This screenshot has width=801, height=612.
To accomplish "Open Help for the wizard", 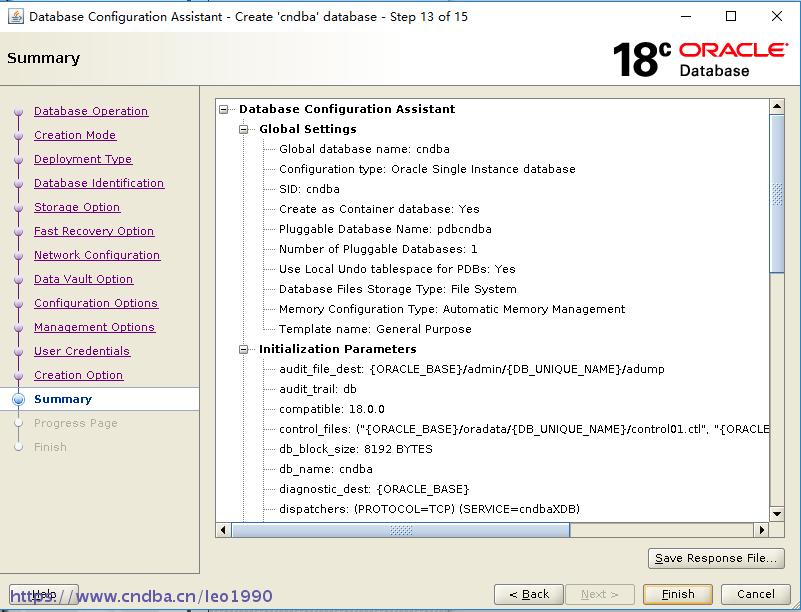I will (44, 594).
